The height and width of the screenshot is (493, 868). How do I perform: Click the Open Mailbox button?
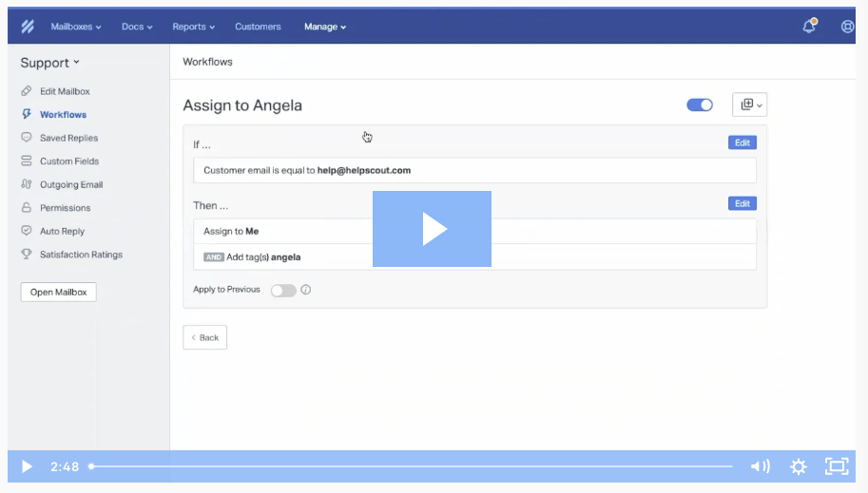click(58, 293)
